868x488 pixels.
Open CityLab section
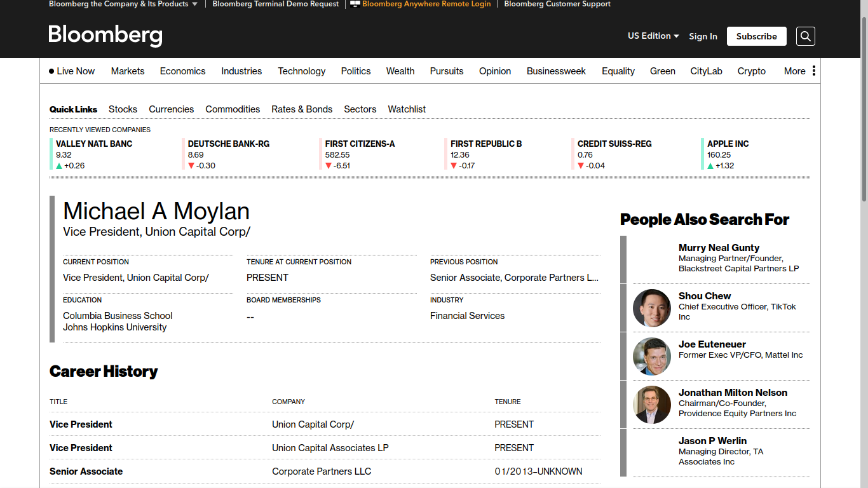click(x=707, y=71)
